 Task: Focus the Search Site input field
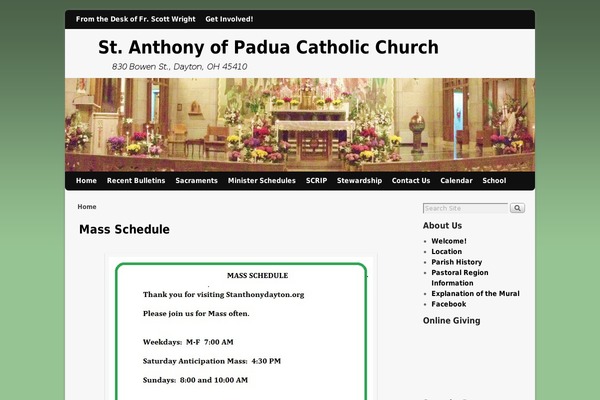465,208
